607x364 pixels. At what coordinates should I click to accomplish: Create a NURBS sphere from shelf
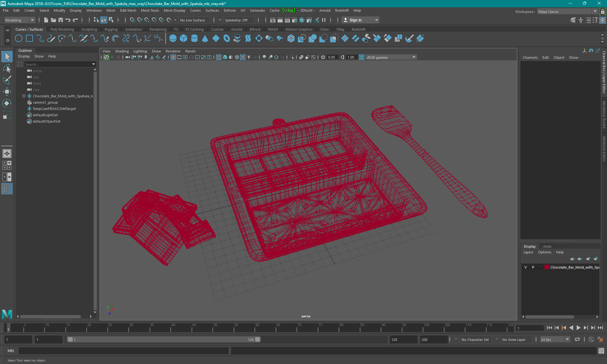[x=173, y=39]
